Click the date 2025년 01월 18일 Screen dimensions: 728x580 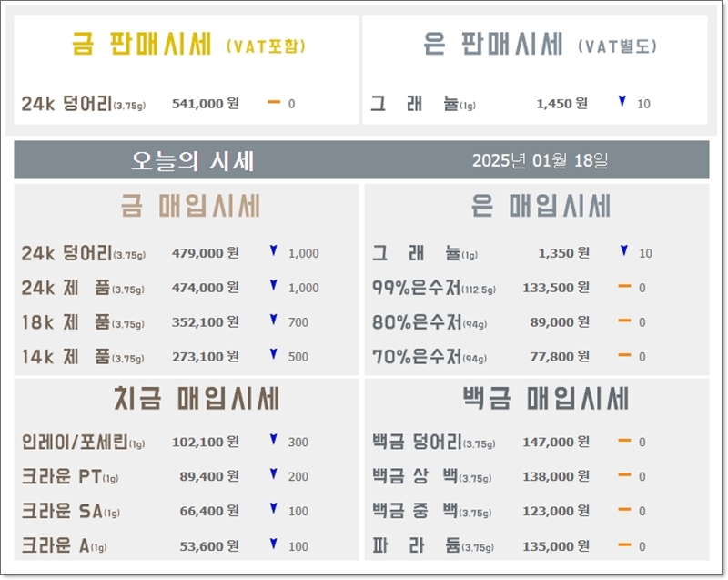pos(540,160)
